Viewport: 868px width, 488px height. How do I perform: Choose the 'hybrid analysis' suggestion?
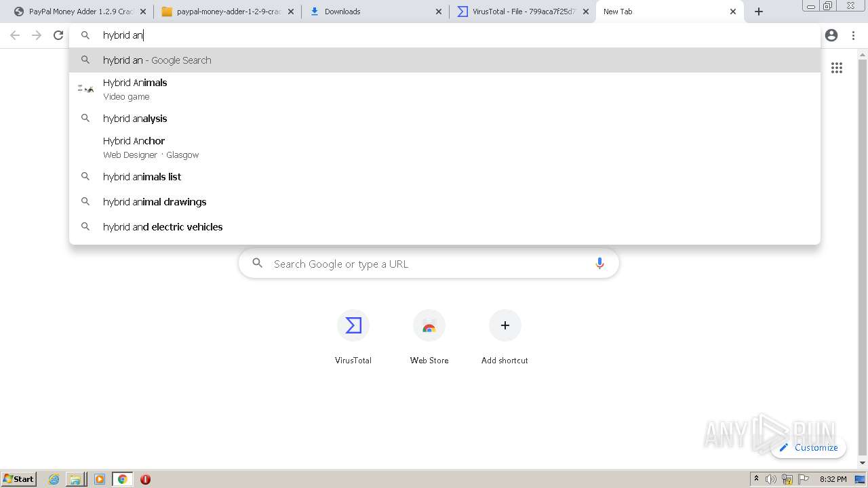445,119
